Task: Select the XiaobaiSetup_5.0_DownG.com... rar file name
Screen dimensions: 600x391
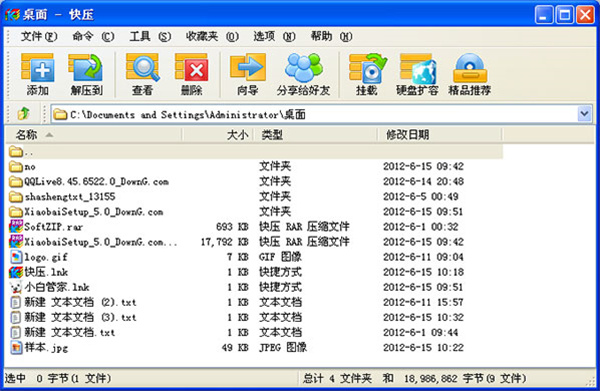Action: coord(101,242)
